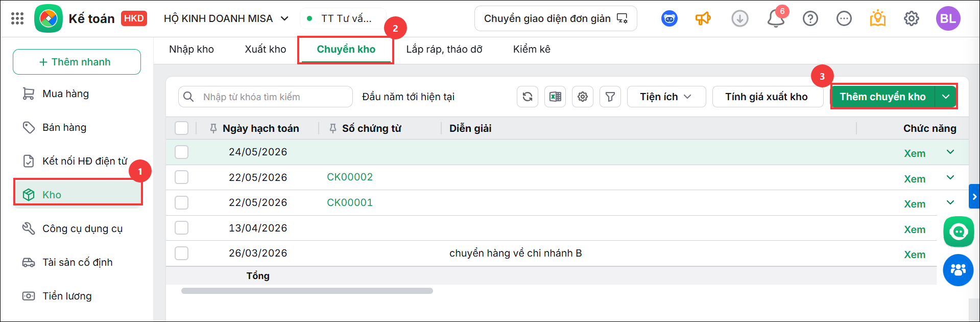The width and height of the screenshot is (980, 322).
Task: Open the settings gear in header
Action: 912,19
